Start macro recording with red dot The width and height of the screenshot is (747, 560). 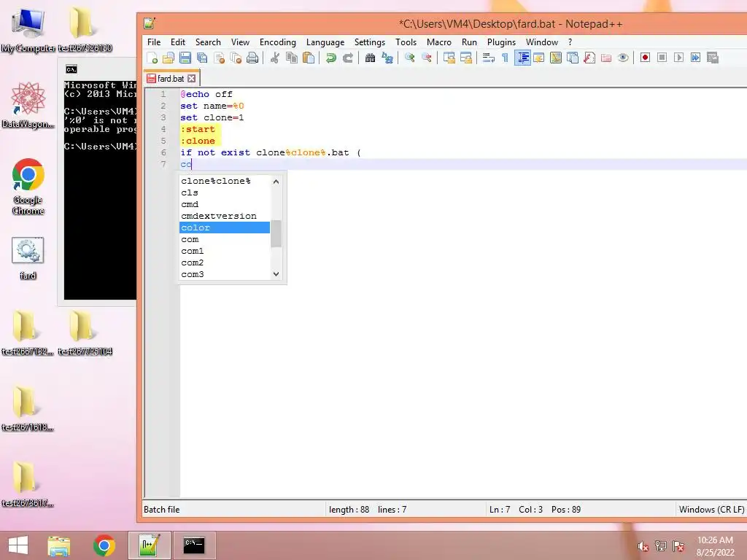645,58
